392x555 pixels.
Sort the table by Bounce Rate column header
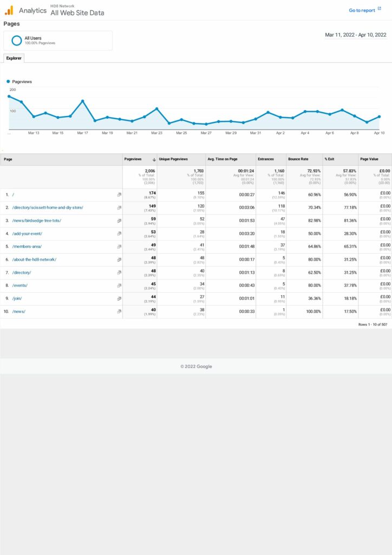[298, 159]
